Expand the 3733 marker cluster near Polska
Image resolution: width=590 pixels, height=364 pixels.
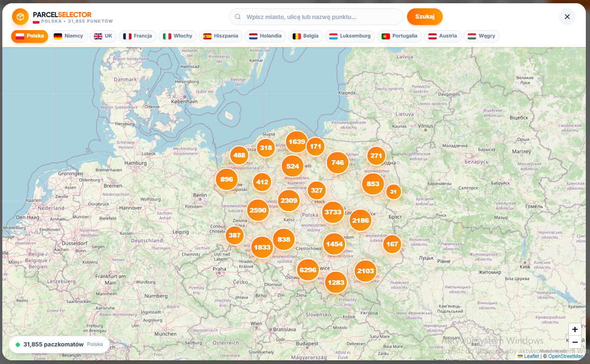[333, 213]
